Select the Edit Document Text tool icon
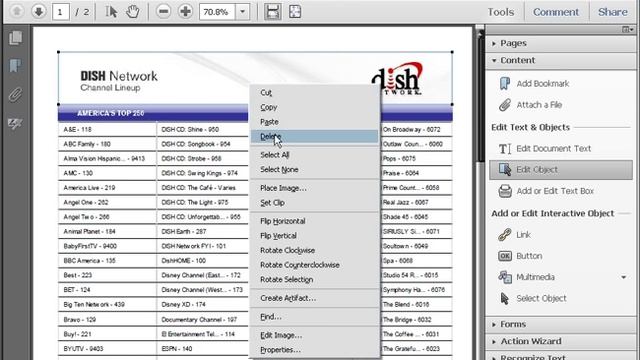The image size is (640, 360). pos(505,149)
